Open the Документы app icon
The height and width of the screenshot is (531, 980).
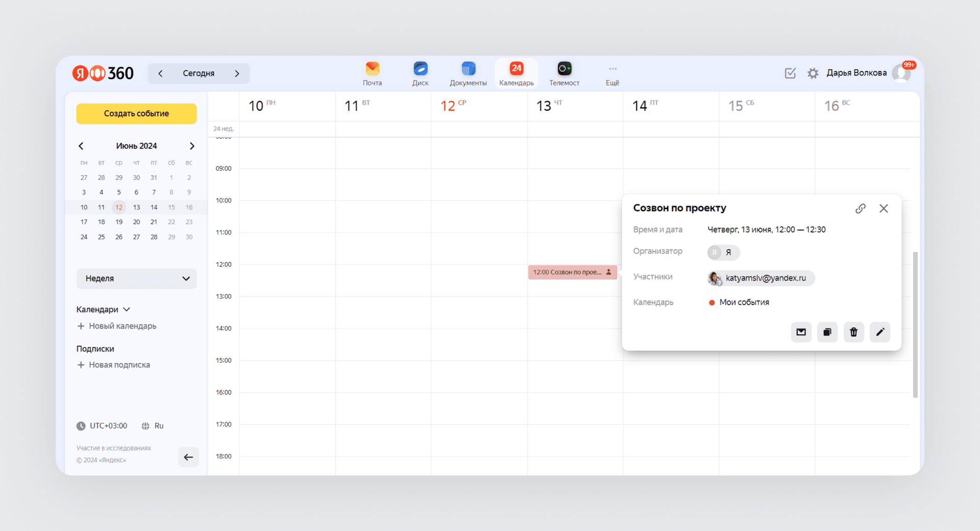click(468, 73)
